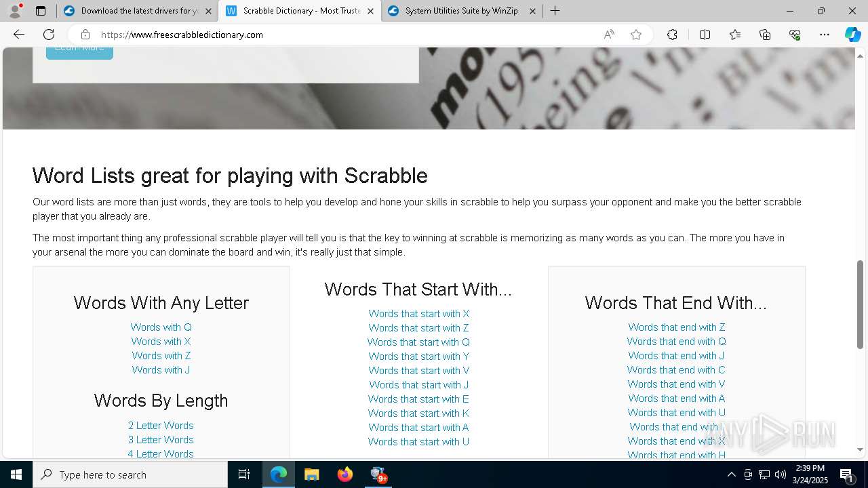Refresh the current page

pos(49,35)
